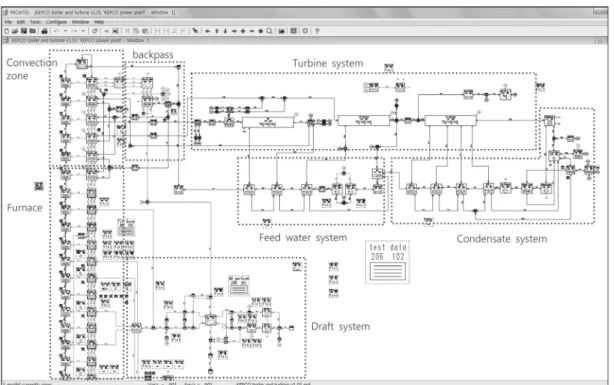Click the left arrow toolbar icon
Screen dimensions: 614x385
208,31
